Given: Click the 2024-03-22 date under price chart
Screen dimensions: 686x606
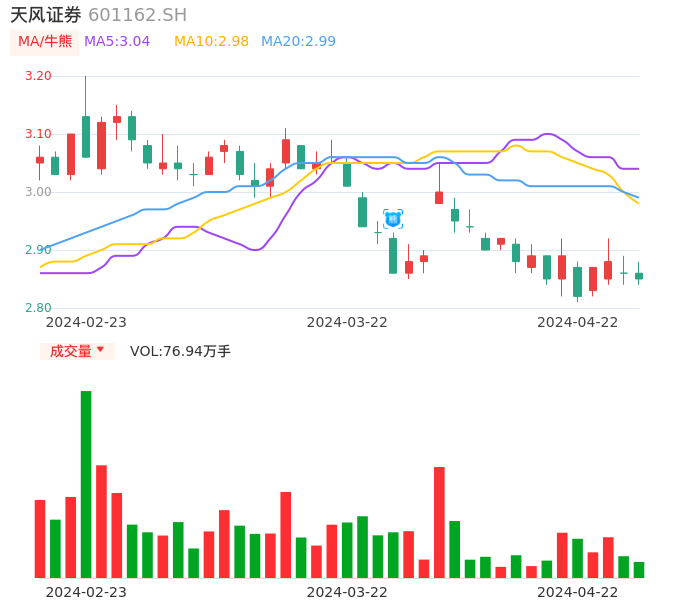Looking at the screenshot, I should [x=347, y=322].
